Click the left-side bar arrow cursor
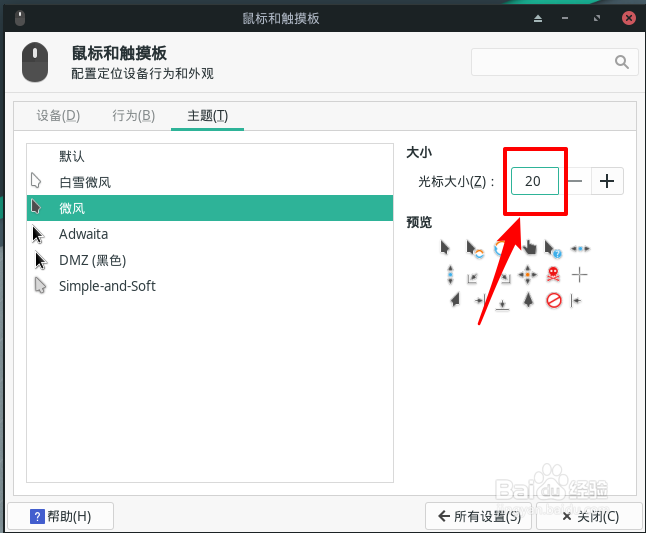Viewport: 646px width, 533px height. [x=576, y=301]
